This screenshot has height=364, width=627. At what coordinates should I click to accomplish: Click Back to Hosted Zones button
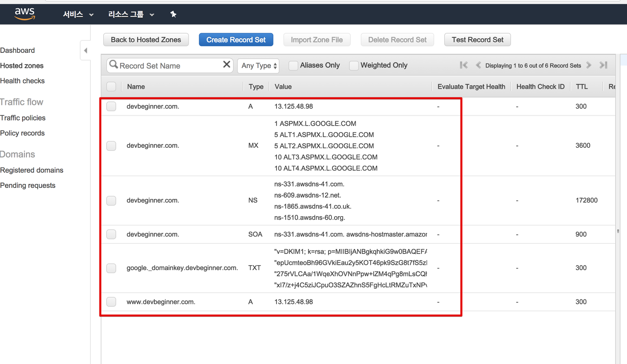(146, 40)
